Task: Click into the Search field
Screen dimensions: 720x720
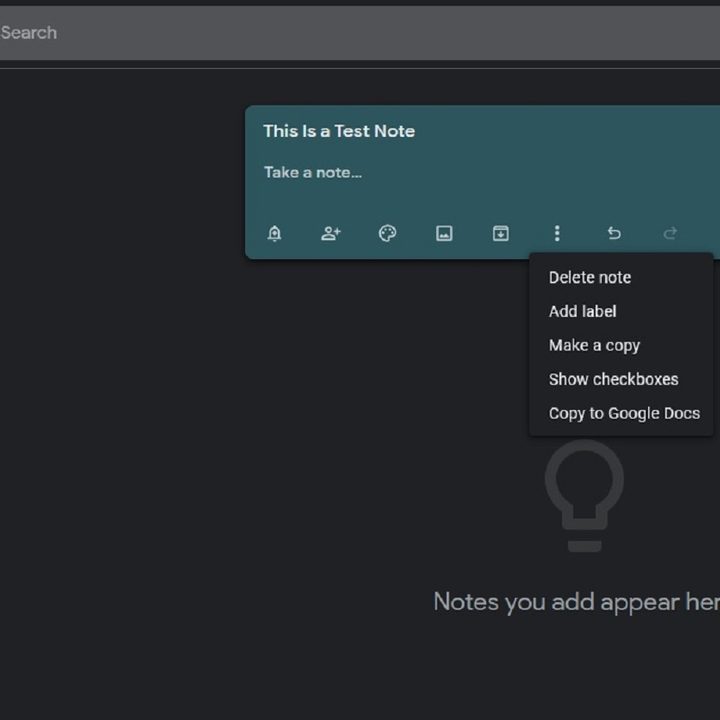Action: tap(360, 33)
